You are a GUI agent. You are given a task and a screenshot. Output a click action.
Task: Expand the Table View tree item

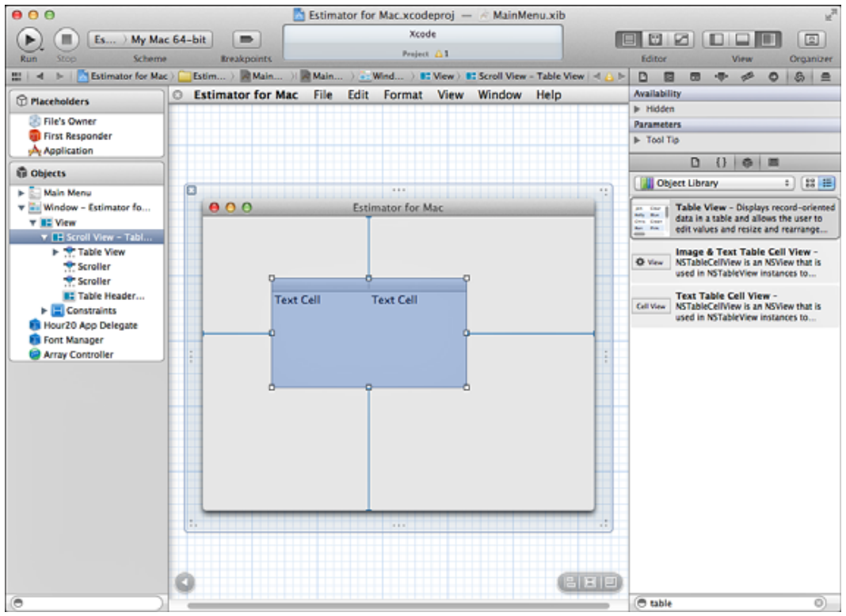55,252
